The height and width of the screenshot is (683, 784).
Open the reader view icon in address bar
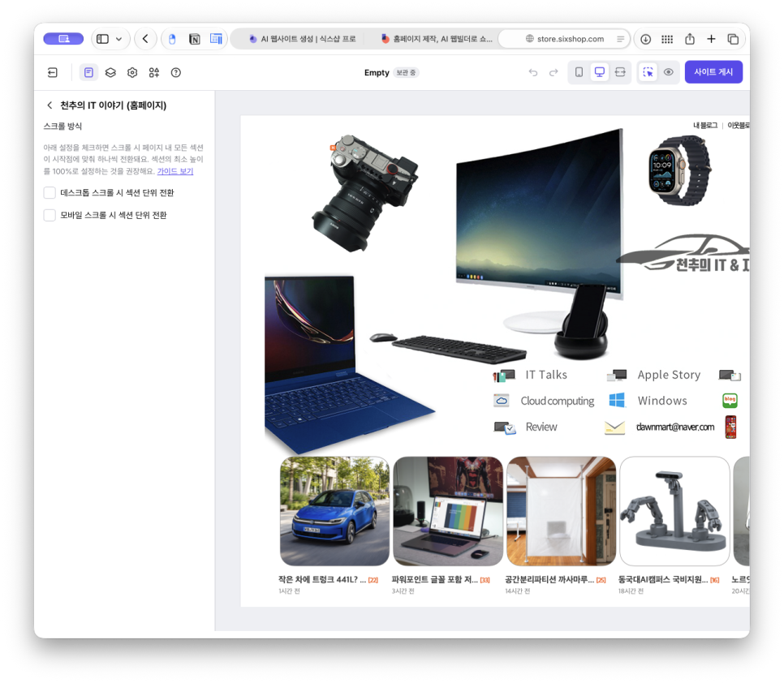(x=621, y=39)
